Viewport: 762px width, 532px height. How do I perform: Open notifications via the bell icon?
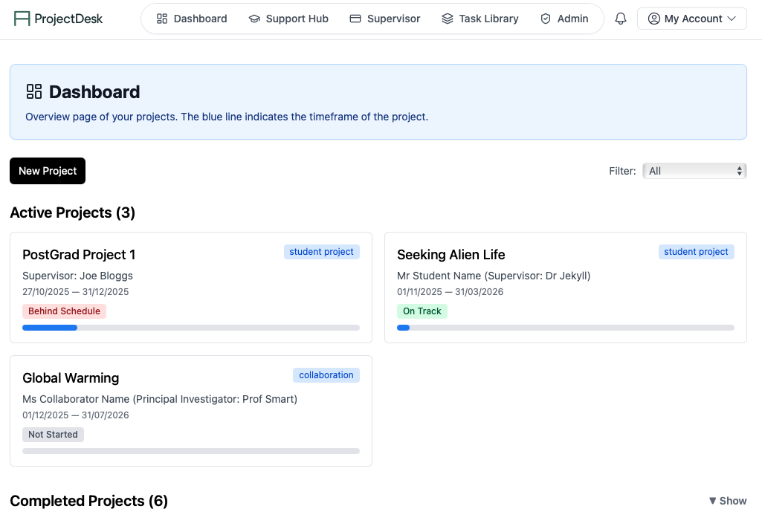pos(620,18)
